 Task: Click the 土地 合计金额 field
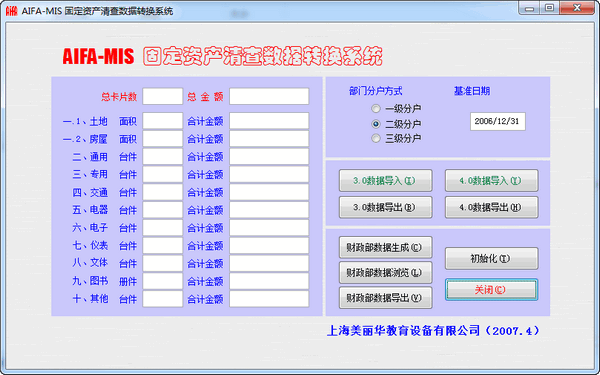click(x=269, y=121)
